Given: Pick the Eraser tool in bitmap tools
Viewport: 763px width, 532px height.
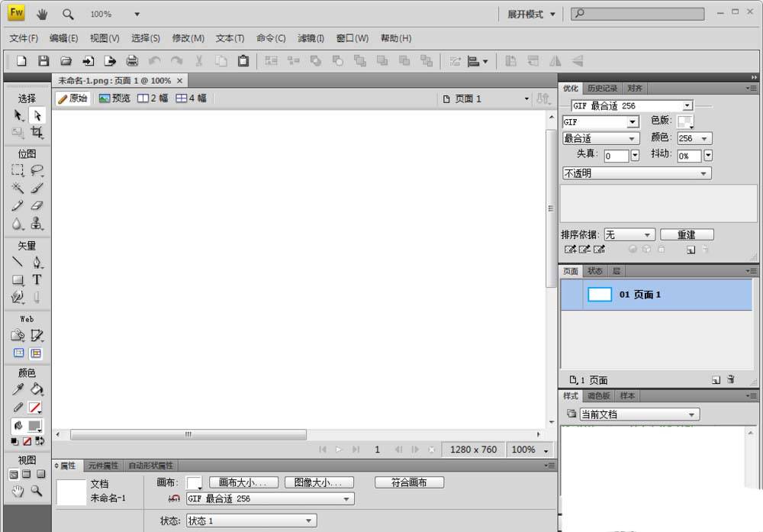Looking at the screenshot, I should [37, 206].
